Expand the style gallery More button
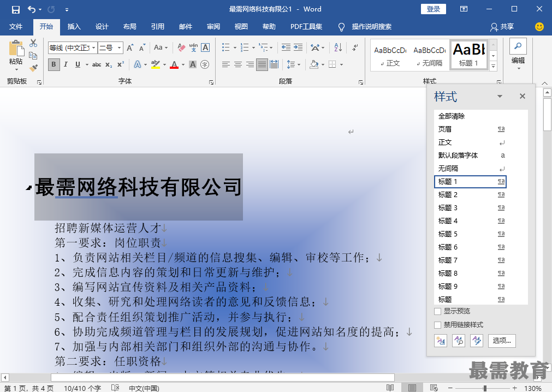 [x=494, y=66]
